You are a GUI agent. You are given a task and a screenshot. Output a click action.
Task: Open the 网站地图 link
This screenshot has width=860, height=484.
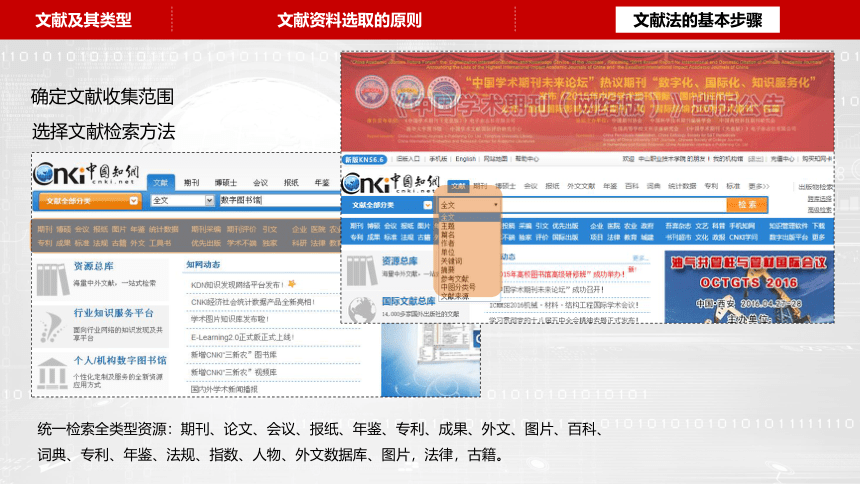pos(495,159)
